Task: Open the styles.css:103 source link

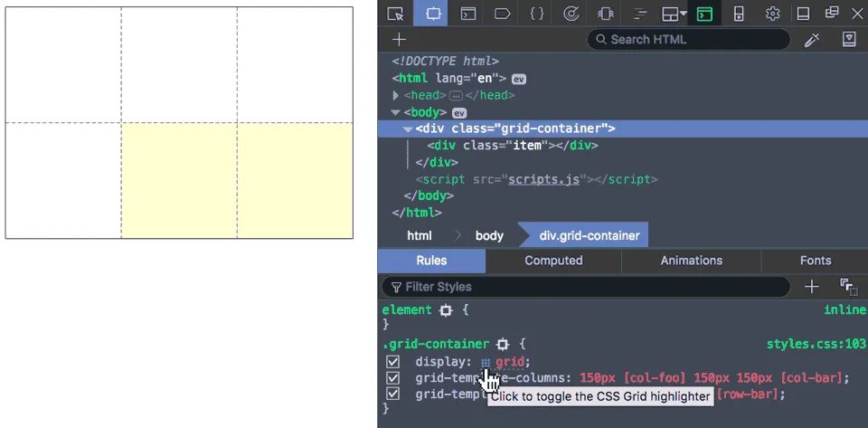Action: click(816, 344)
